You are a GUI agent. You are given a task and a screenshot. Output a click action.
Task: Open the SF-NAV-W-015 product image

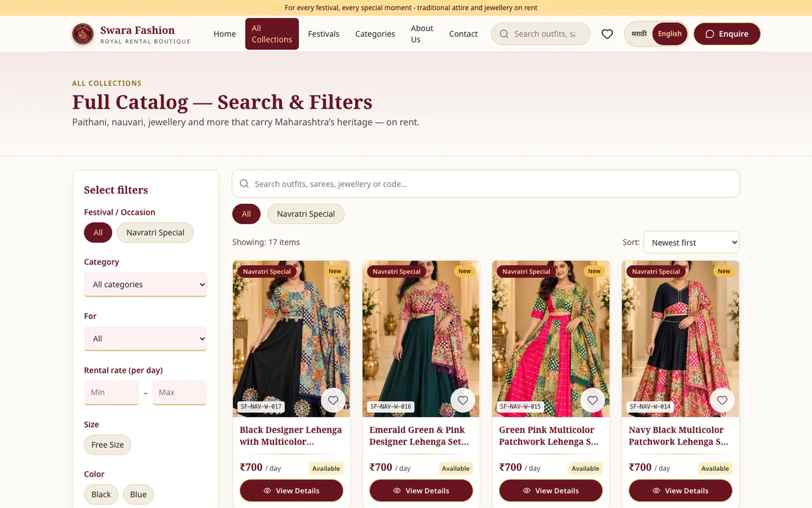click(551, 338)
